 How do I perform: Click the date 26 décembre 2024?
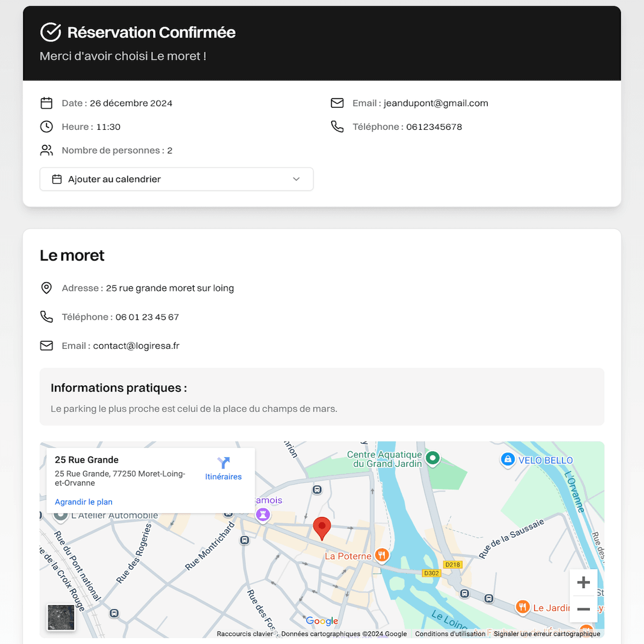pos(131,103)
